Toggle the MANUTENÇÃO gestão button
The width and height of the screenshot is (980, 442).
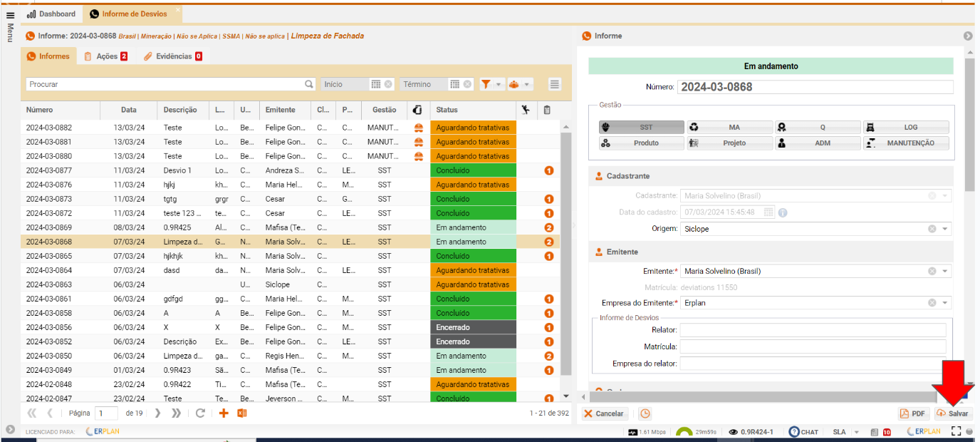(x=907, y=143)
